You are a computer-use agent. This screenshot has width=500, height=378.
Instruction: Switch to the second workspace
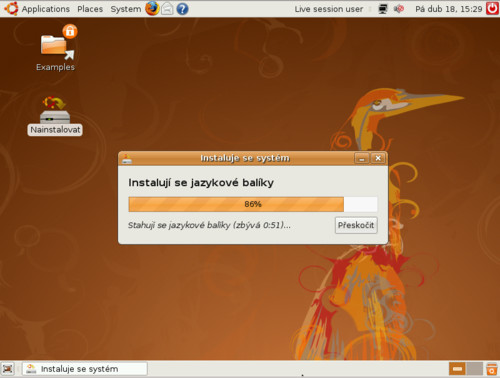(474, 369)
